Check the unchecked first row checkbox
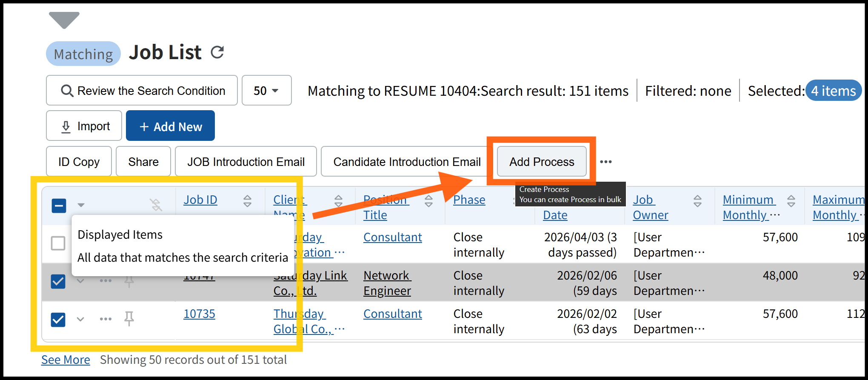Image resolution: width=868 pixels, height=380 pixels. 58,243
